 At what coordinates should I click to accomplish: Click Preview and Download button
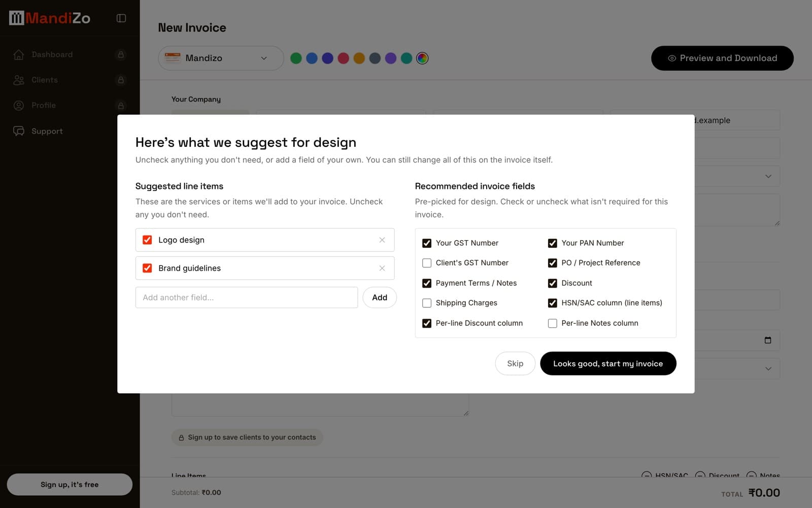[x=722, y=58]
